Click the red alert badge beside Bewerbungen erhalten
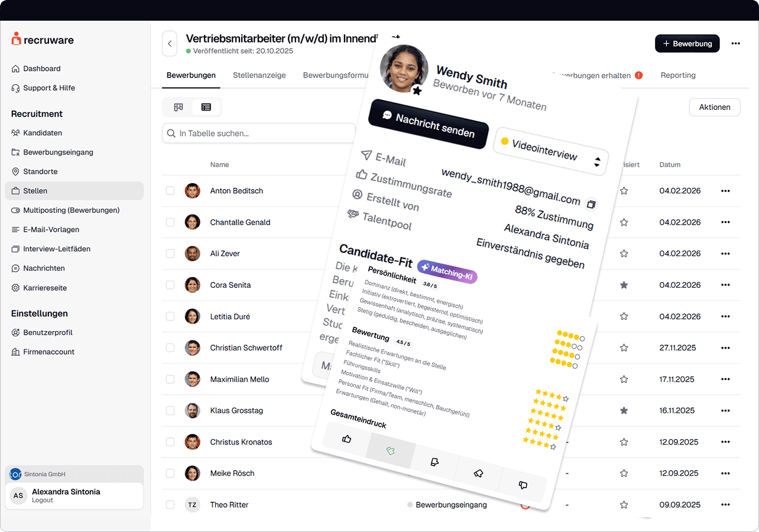Viewport: 759px width, 532px height. tap(638, 75)
